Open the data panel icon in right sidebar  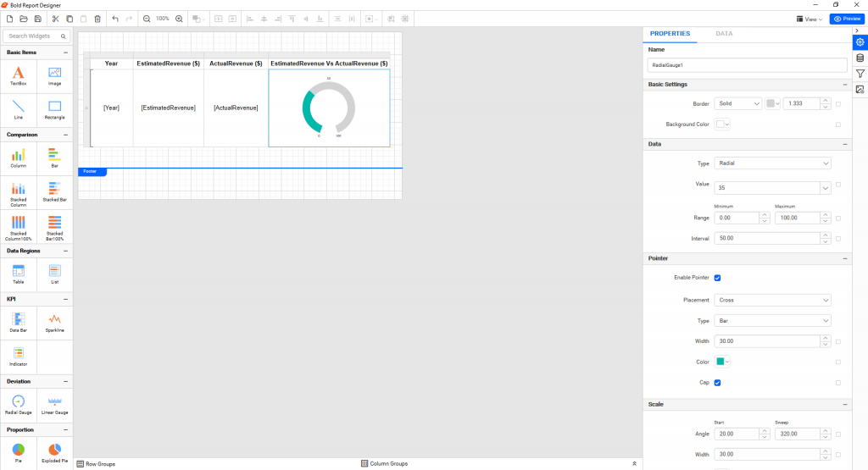(860, 58)
